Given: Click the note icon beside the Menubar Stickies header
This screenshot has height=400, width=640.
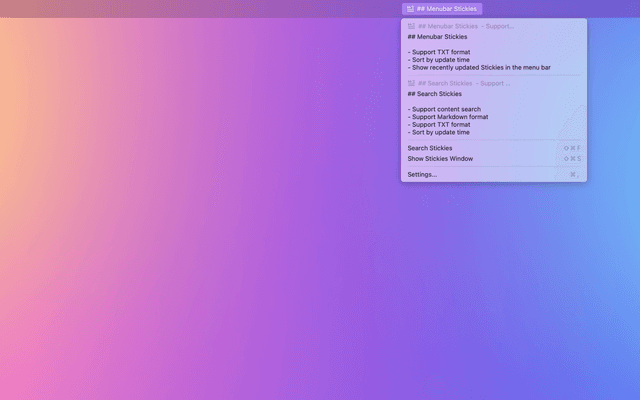Looking at the screenshot, I should pos(411,26).
